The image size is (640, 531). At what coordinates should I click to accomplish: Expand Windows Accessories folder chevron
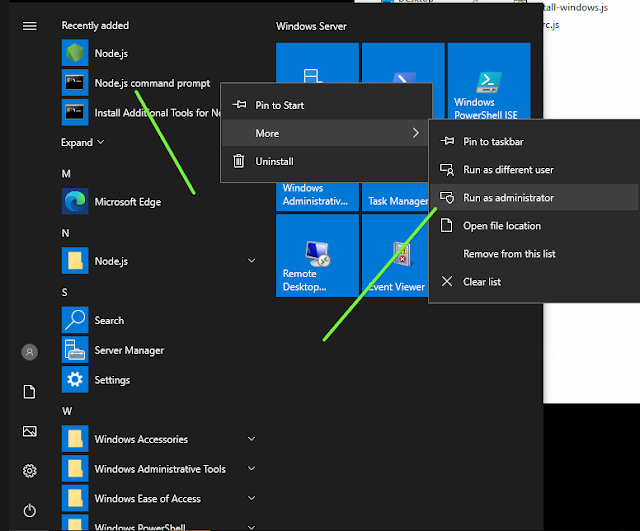click(x=251, y=439)
